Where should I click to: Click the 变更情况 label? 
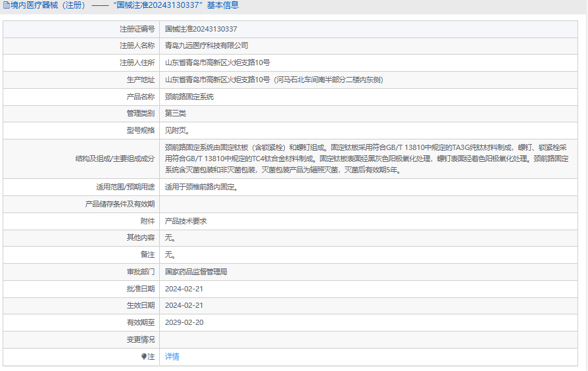coord(141,339)
